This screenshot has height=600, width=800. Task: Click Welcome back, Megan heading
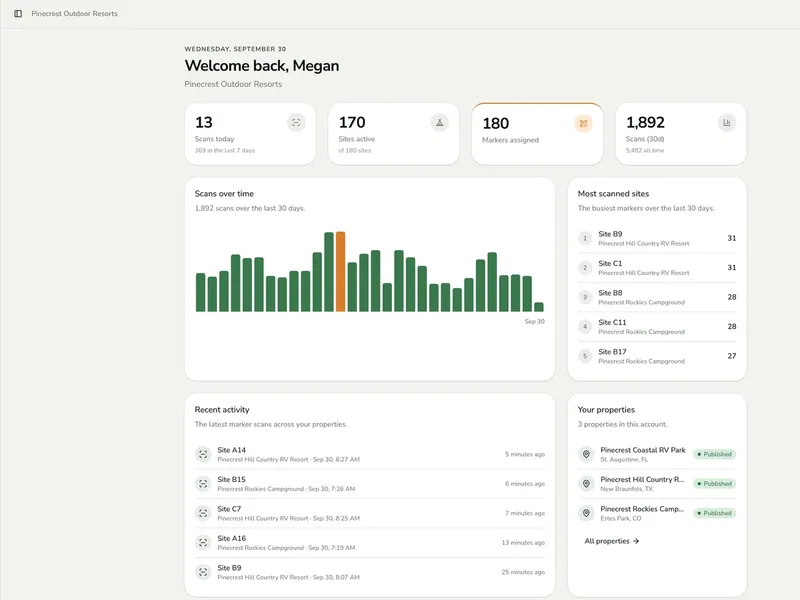coord(262,66)
